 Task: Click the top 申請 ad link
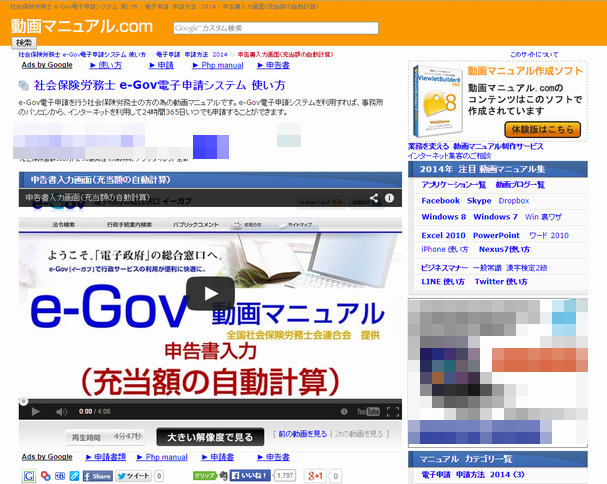[161, 65]
